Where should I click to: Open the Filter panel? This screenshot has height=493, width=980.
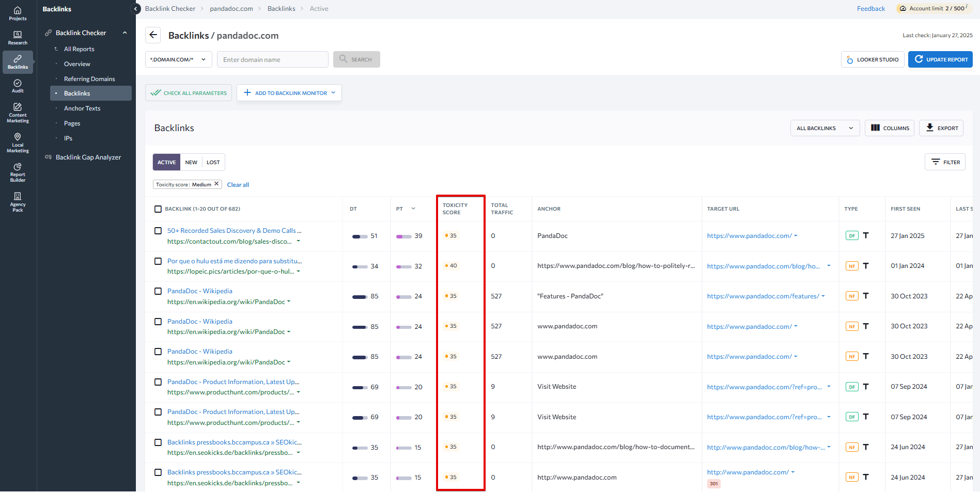tap(945, 162)
